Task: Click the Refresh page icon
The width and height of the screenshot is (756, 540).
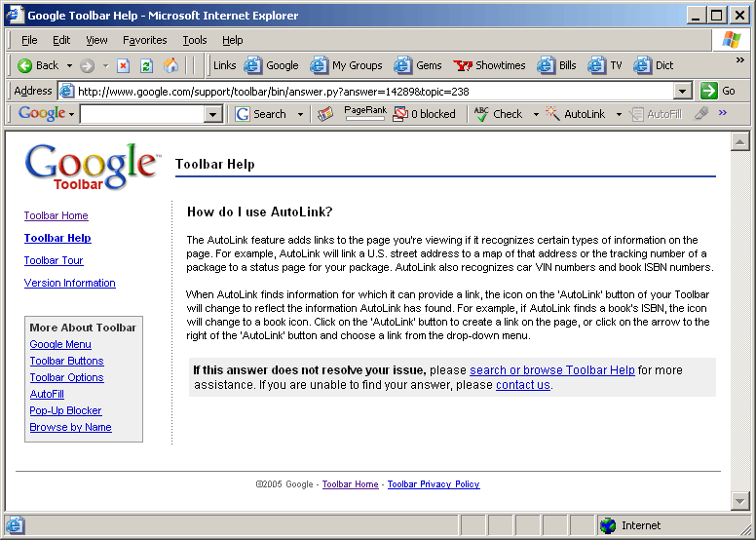Action: [147, 65]
